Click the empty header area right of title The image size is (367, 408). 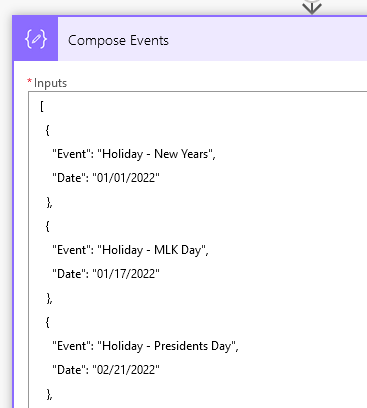(268, 39)
